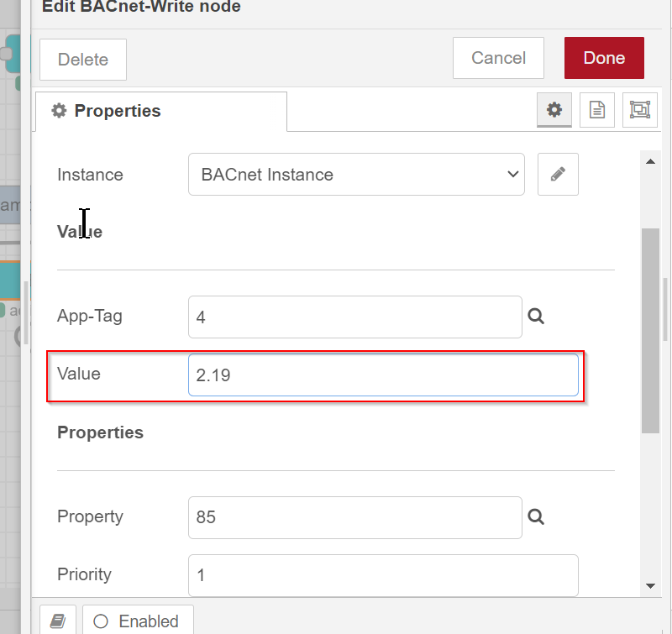
Task: Focus the Property field containing 85
Action: [x=354, y=517]
